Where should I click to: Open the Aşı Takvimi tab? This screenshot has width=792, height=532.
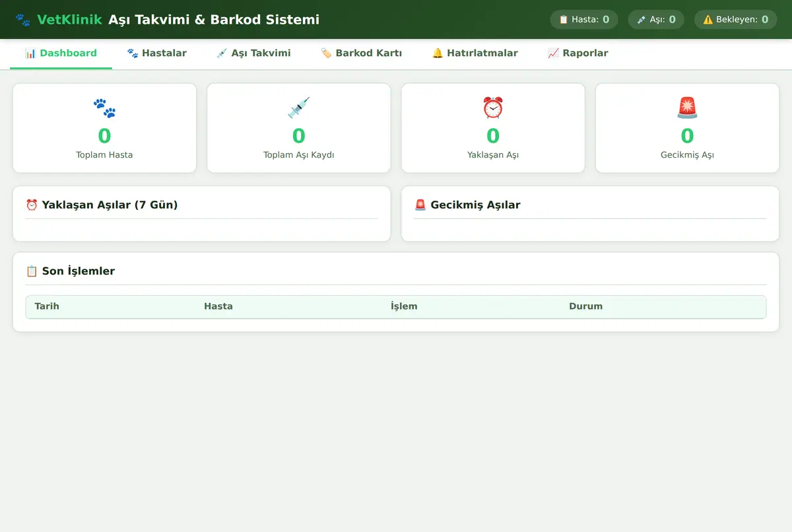pos(253,53)
